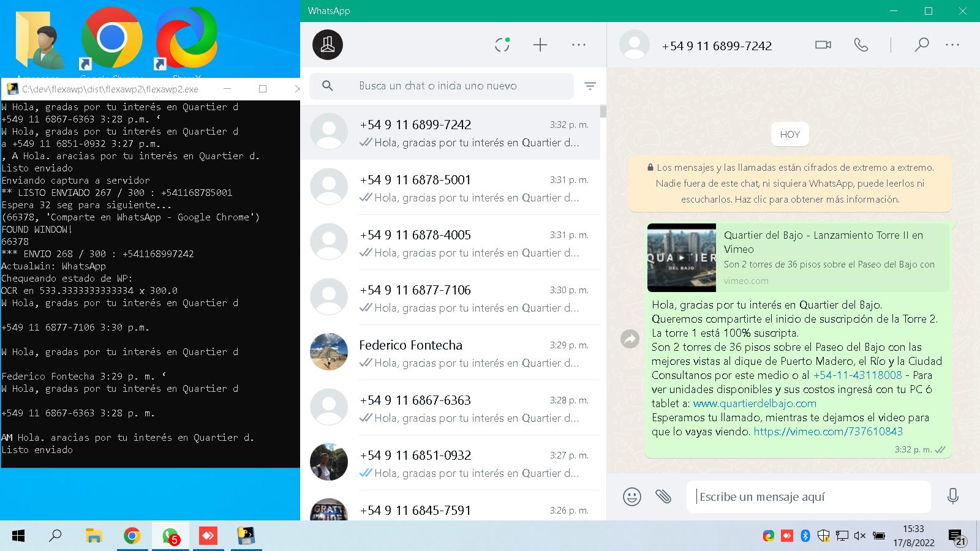Search within the open conversation
The width and height of the screenshot is (980, 551).
coord(921,45)
